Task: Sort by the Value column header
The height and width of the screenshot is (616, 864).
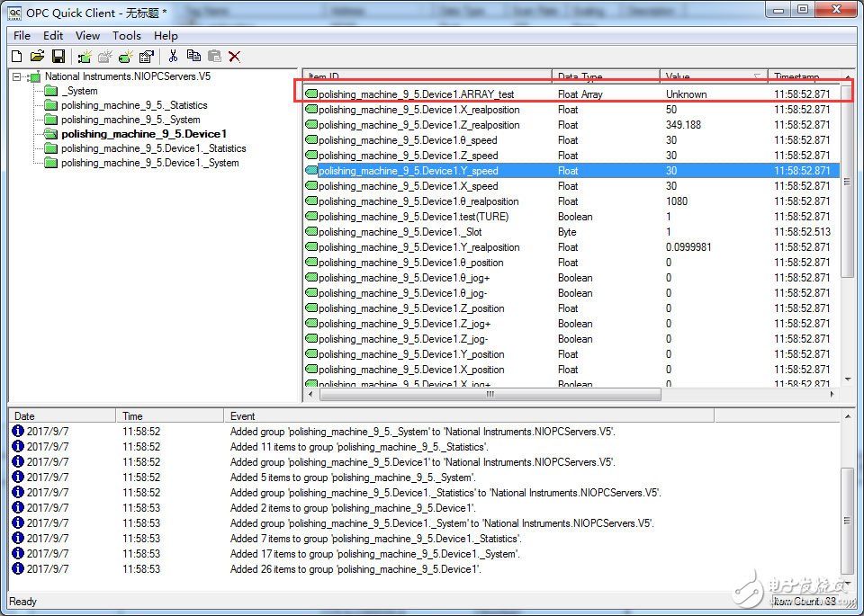Action: [x=714, y=76]
